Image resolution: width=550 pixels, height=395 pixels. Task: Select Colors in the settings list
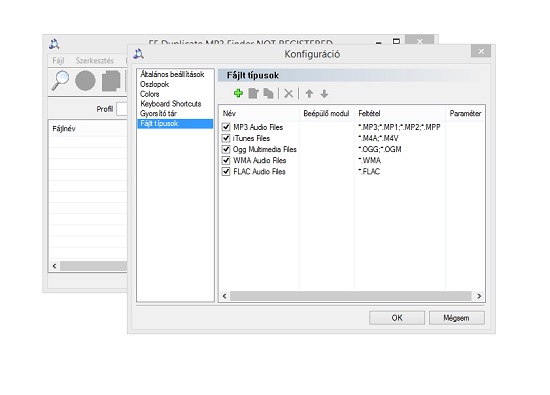coord(149,94)
